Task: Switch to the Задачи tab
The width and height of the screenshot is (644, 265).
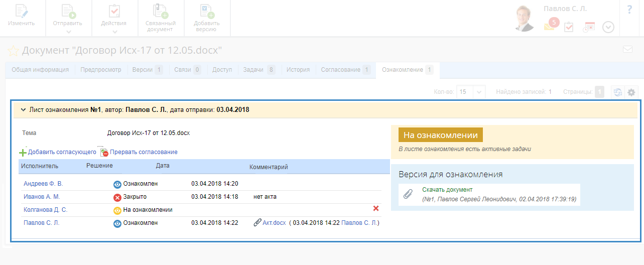Action: click(x=259, y=70)
